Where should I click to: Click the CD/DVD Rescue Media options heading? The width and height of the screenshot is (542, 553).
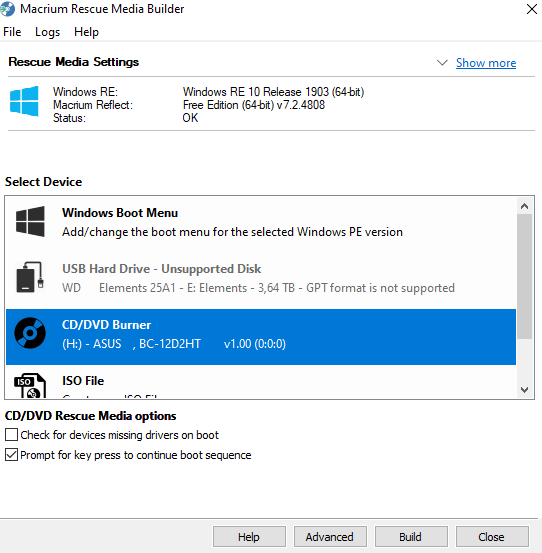pos(90,416)
